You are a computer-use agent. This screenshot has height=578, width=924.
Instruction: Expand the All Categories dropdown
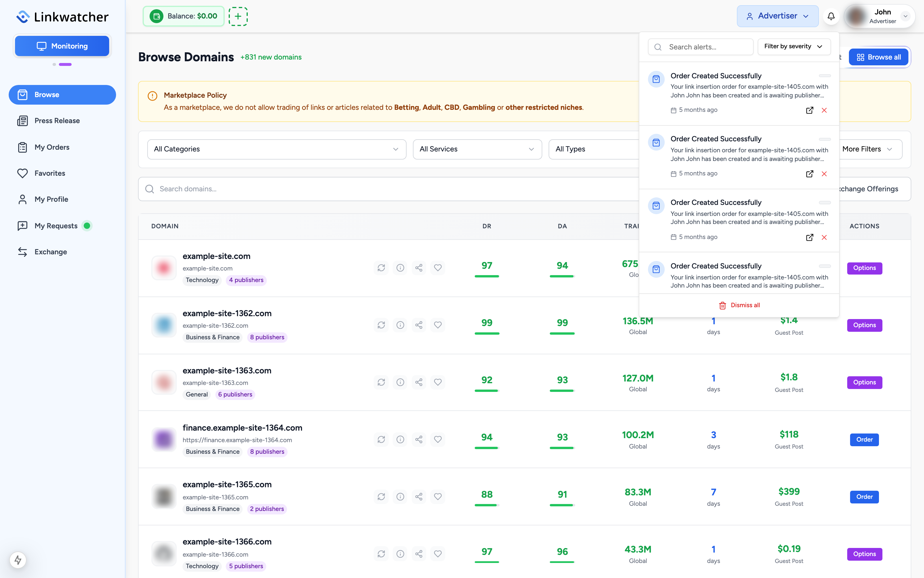(x=276, y=149)
